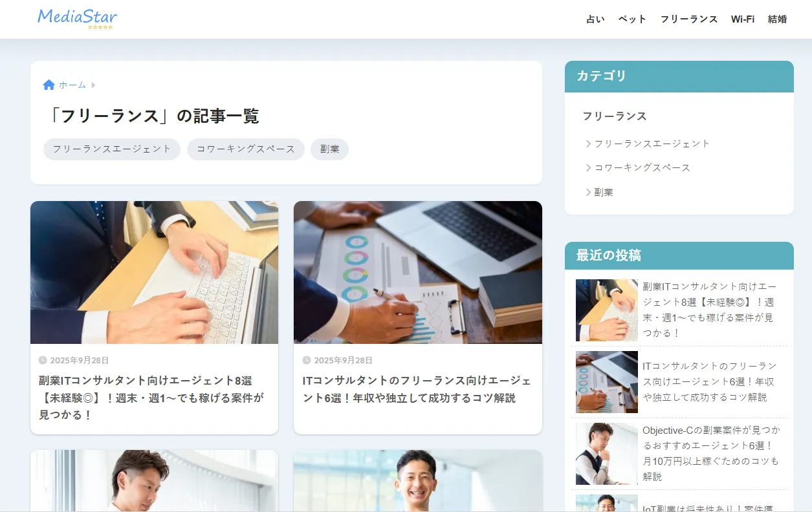Open the keyboard typing article thumbnail
812x512 pixels.
pos(154,272)
